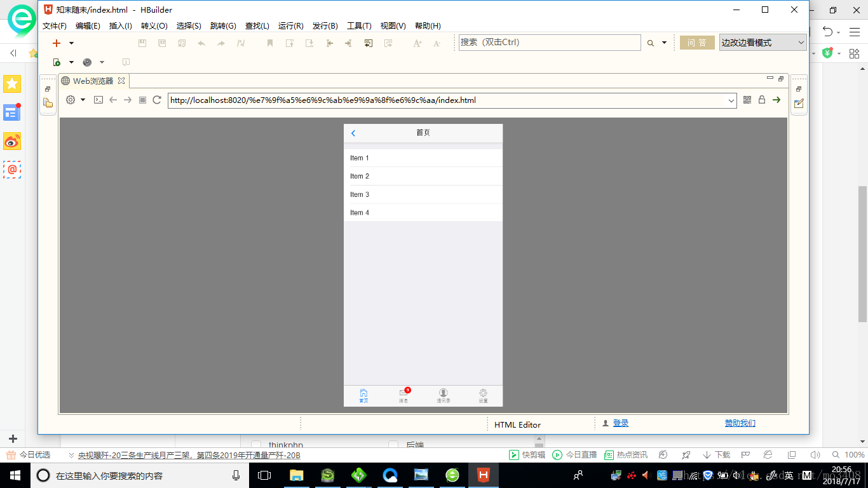Click the lock icon beside address bar
This screenshot has width=868, height=488.
pyautogui.click(x=761, y=100)
